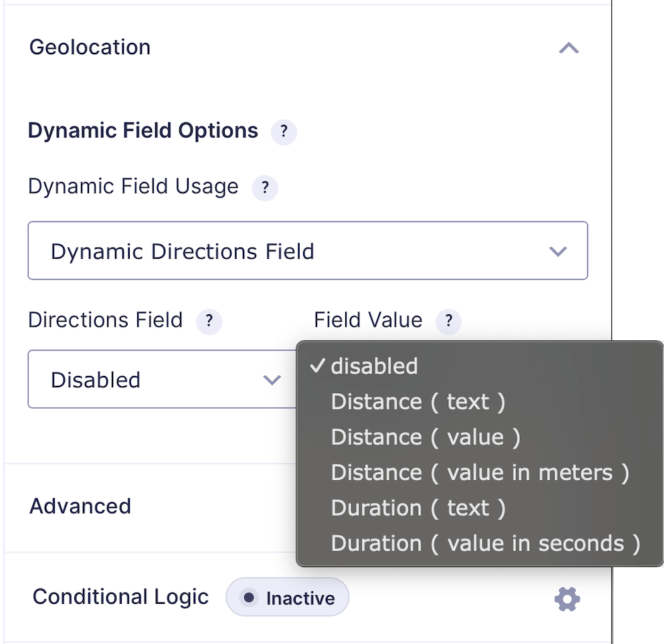Pick Distance ( value in meters ) option
669x644 pixels.
(480, 472)
